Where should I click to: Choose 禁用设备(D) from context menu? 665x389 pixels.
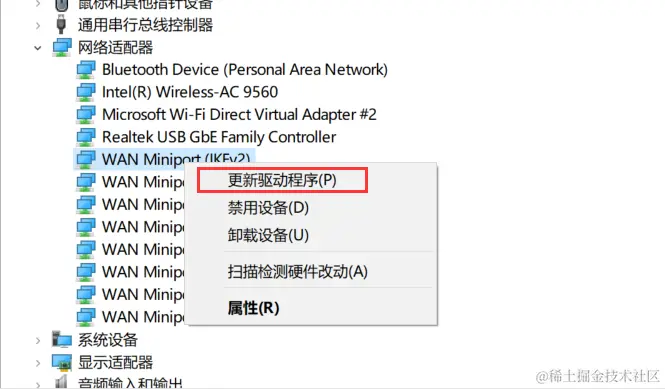[x=268, y=207]
